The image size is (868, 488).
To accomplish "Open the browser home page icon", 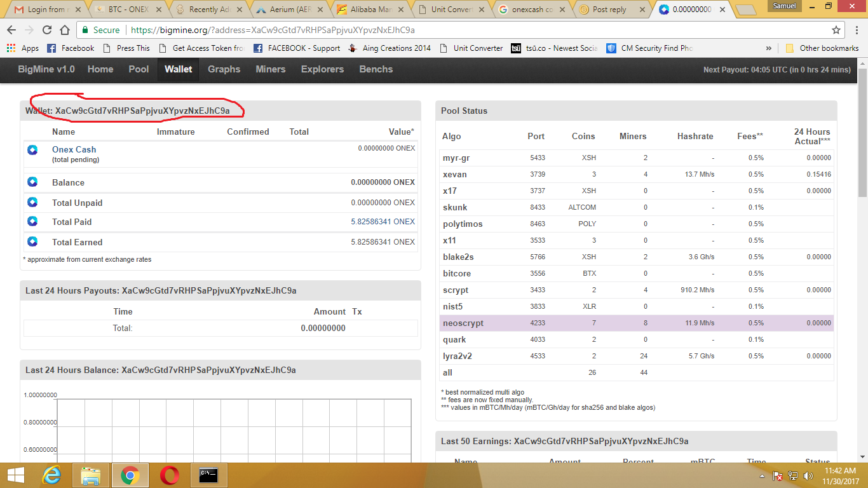I will (x=65, y=30).
